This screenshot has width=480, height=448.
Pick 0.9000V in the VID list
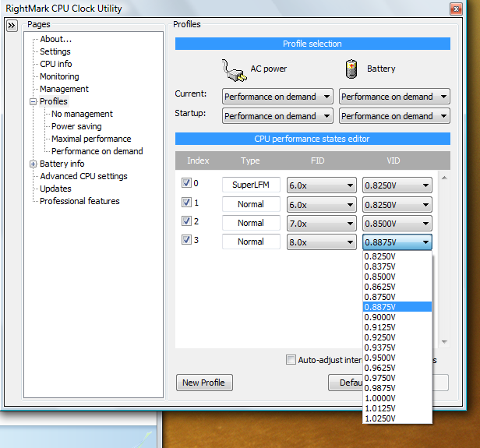click(397, 317)
